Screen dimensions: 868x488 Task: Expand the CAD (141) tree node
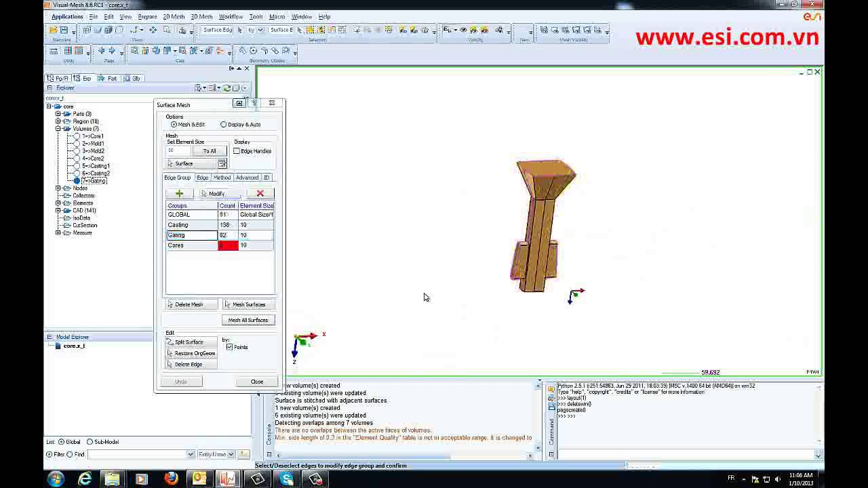(x=58, y=211)
